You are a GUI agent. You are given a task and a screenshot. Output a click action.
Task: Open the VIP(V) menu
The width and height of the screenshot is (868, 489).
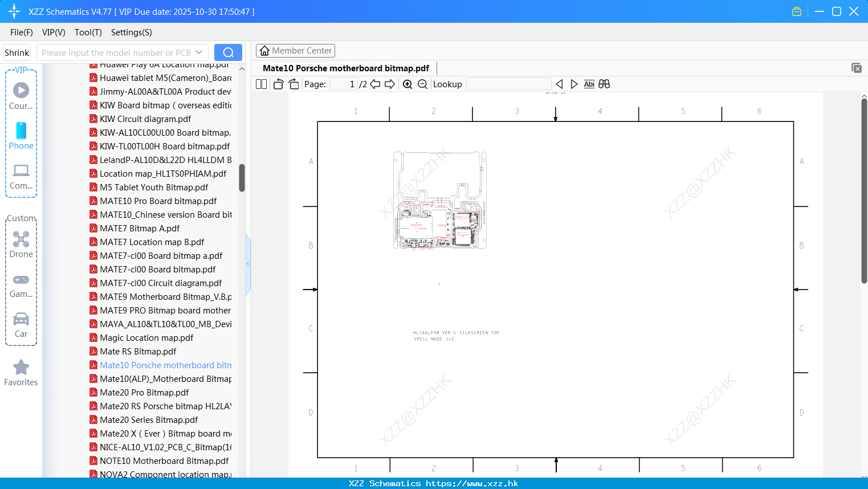pyautogui.click(x=54, y=32)
